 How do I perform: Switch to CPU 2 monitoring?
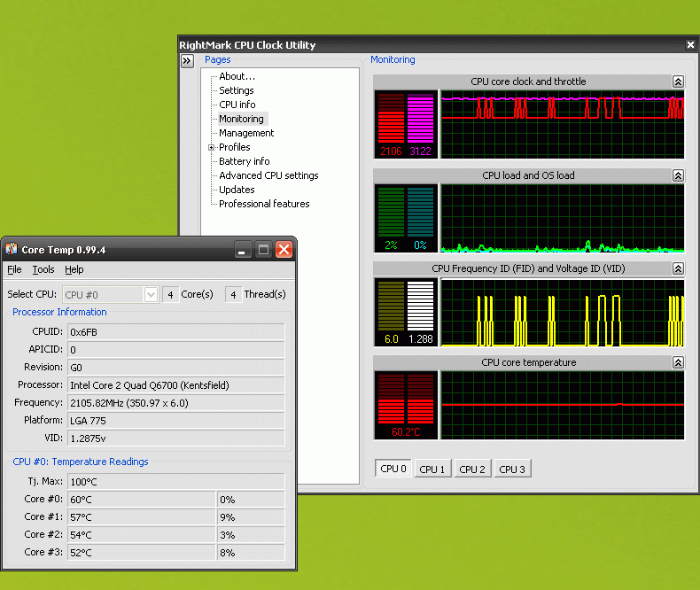click(x=472, y=469)
